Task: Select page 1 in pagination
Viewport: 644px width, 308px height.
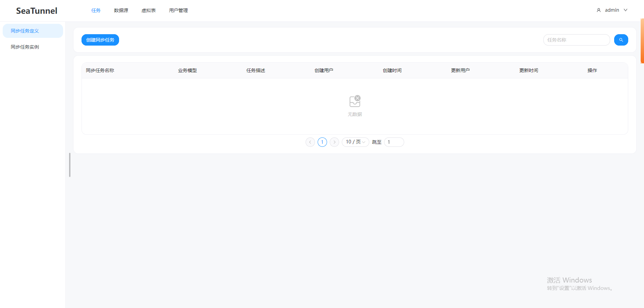Action: click(x=322, y=142)
